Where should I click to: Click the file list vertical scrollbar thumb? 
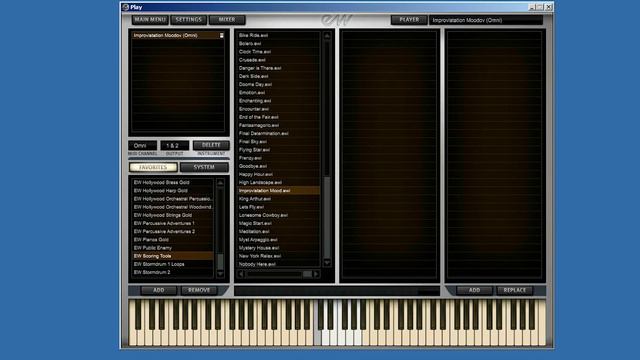(327, 217)
